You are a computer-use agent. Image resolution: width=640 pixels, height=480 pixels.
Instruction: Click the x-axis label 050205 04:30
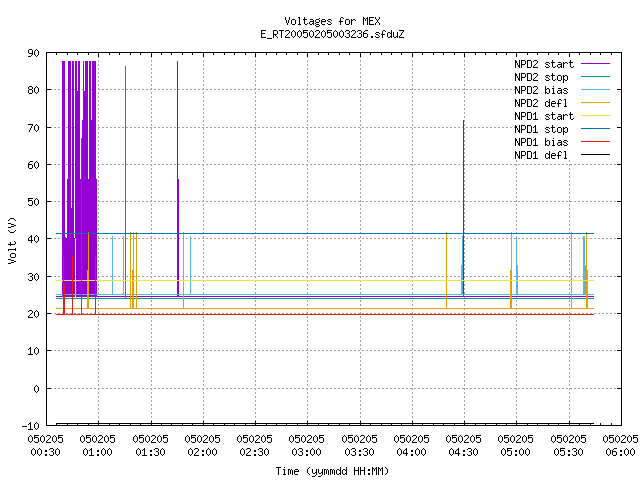point(464,446)
